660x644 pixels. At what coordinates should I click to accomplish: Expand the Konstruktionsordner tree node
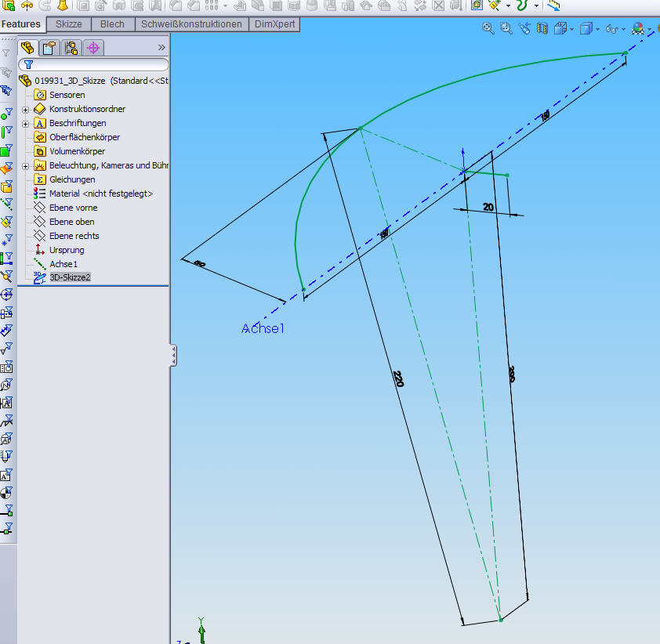coord(26,109)
